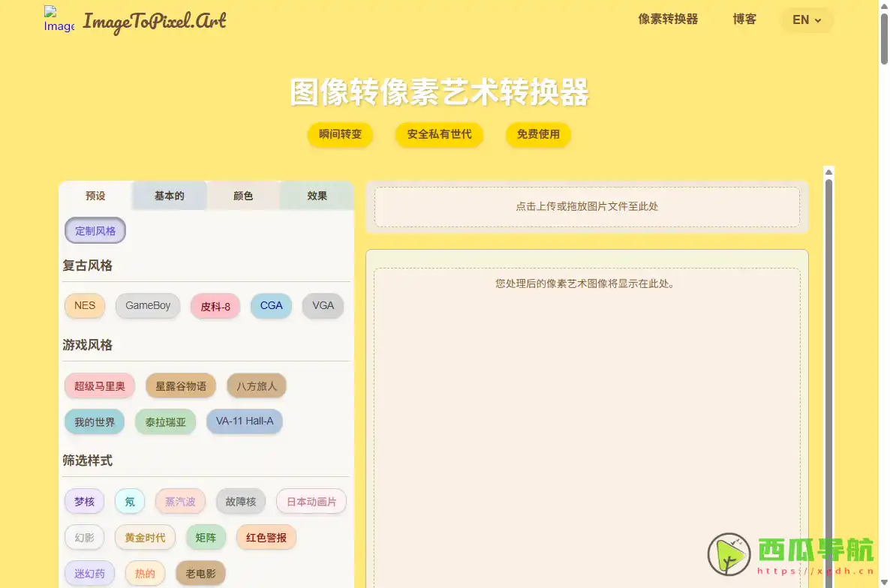
Task: Click the ImageToPixel.Art site title
Action: pos(155,22)
